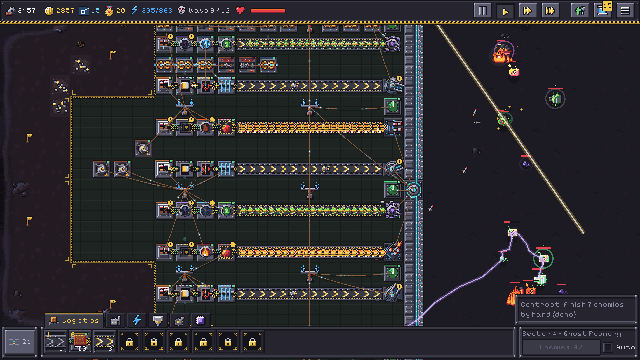The height and width of the screenshot is (360, 640).
Task: Click the medal counter showing 20
Action: (115, 11)
